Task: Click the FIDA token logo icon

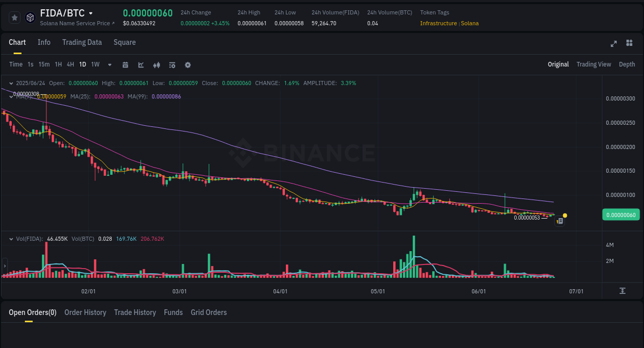Action: click(x=30, y=17)
